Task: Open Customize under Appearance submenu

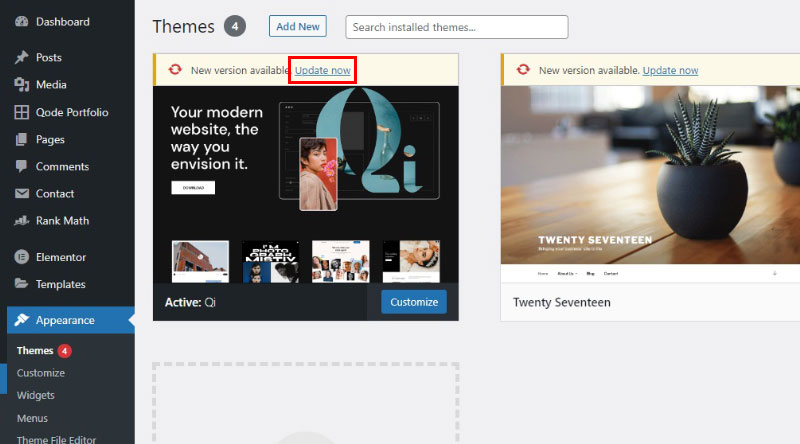Action: [41, 373]
